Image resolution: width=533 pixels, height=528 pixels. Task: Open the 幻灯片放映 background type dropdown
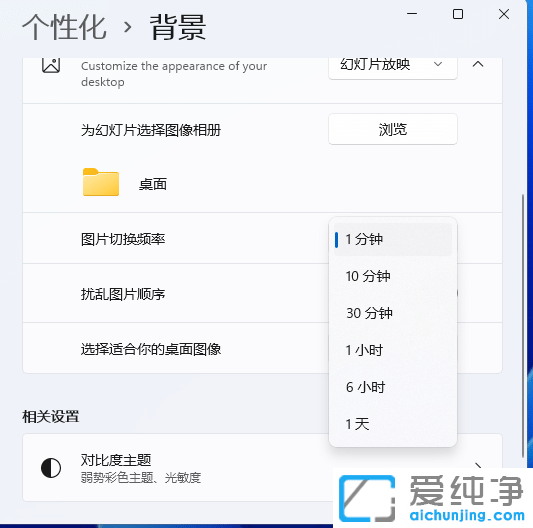(x=393, y=66)
